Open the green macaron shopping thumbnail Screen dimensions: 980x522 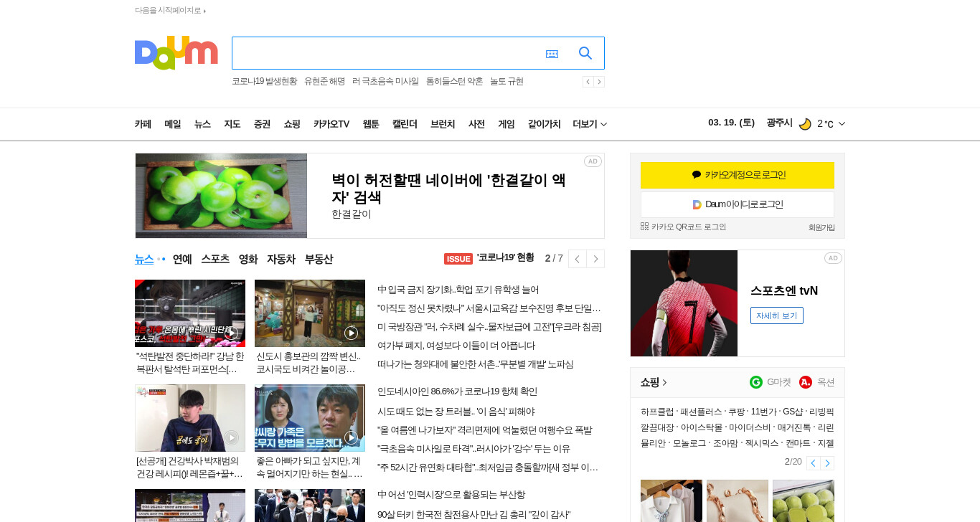click(x=804, y=500)
